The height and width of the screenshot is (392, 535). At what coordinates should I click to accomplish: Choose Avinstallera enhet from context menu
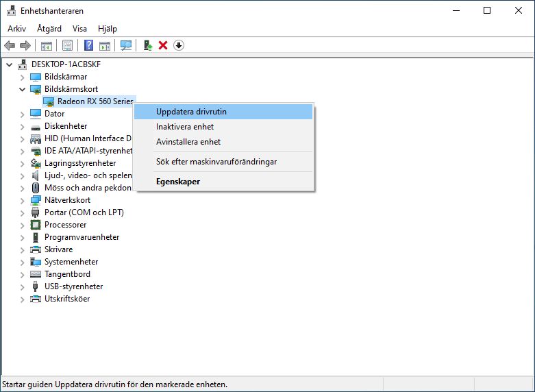(223, 142)
